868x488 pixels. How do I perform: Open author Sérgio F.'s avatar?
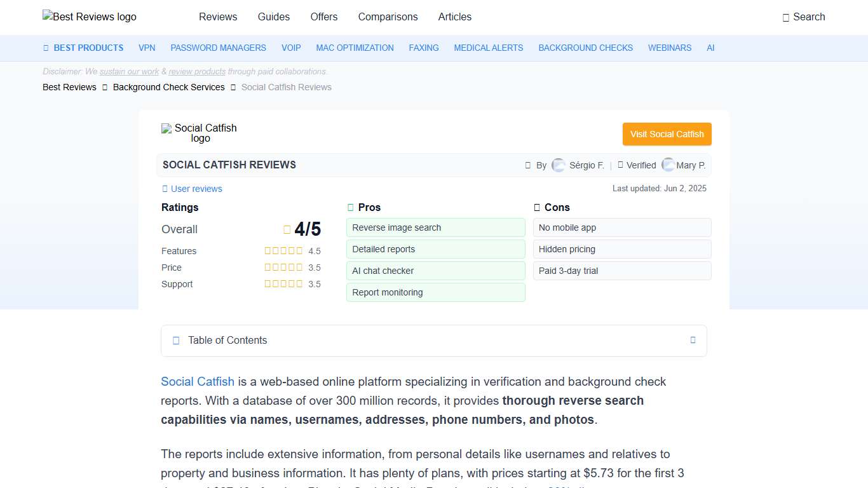[558, 165]
